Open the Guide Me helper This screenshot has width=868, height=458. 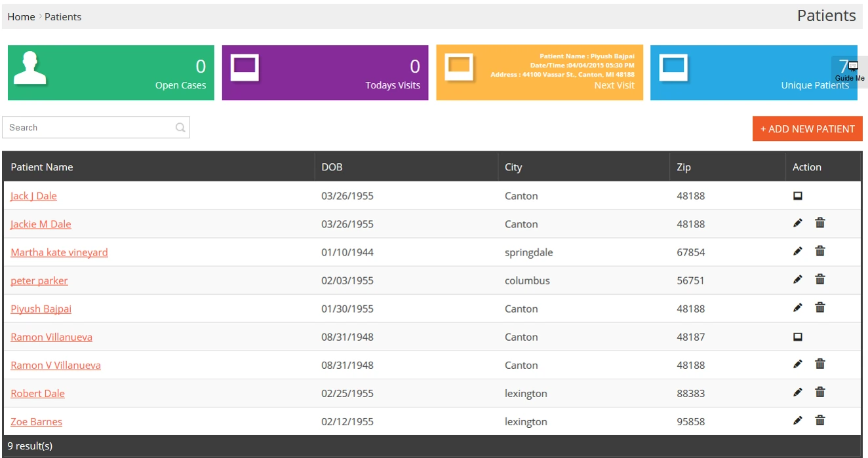850,71
